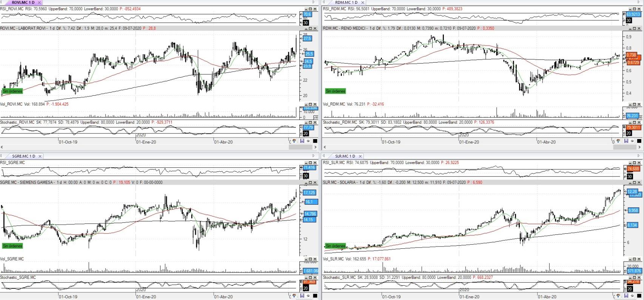The height and width of the screenshot is (300, 644).
Task: Click right tab-scroll arrow in RDM.MC tab strip
Action: click(x=639, y=2)
